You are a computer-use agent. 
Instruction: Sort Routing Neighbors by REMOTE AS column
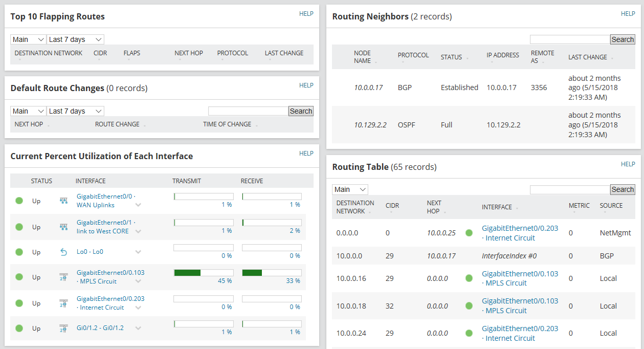(x=542, y=57)
